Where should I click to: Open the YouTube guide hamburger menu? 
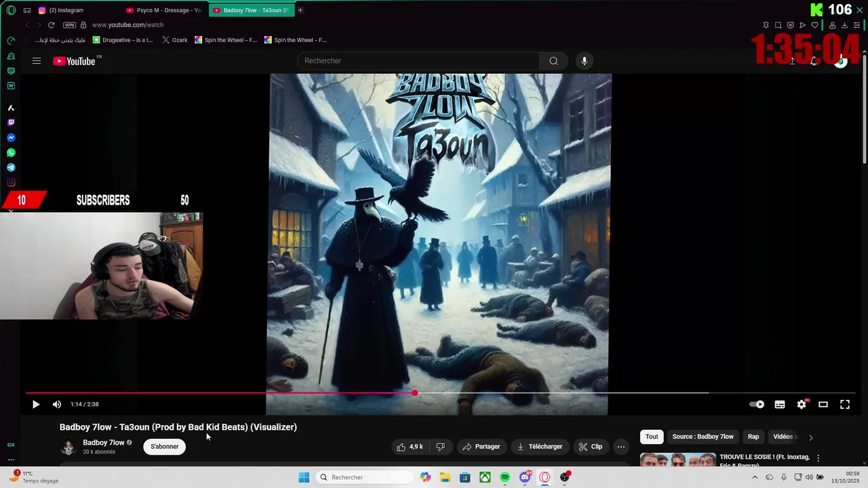click(x=37, y=61)
